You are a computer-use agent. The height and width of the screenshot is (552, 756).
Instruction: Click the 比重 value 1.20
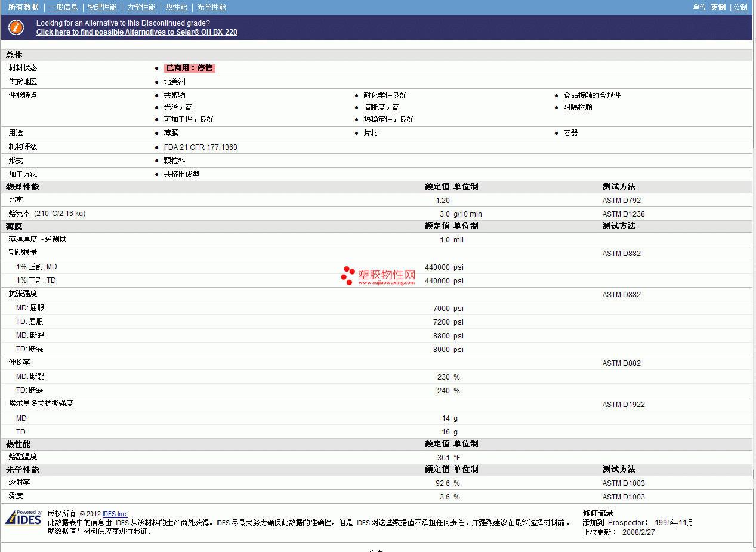click(443, 201)
